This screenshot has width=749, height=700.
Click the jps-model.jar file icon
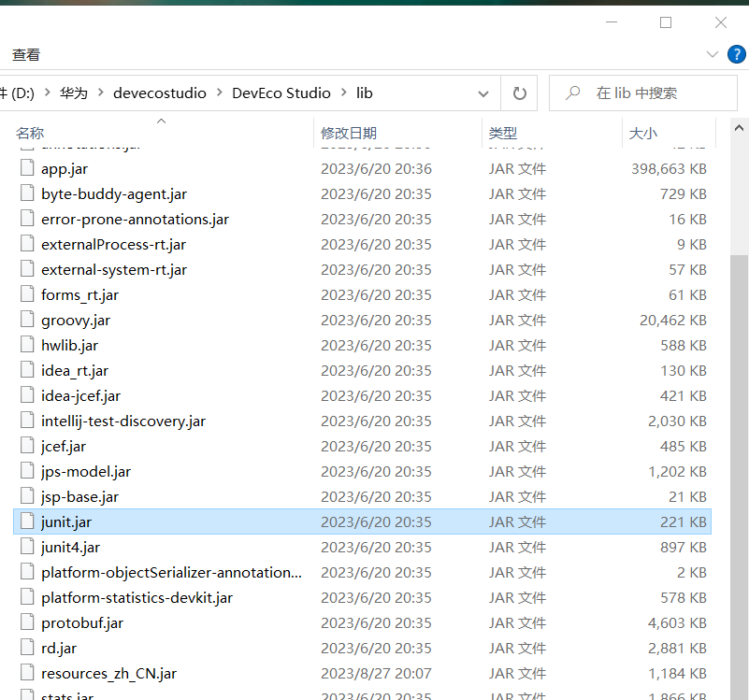pyautogui.click(x=27, y=471)
